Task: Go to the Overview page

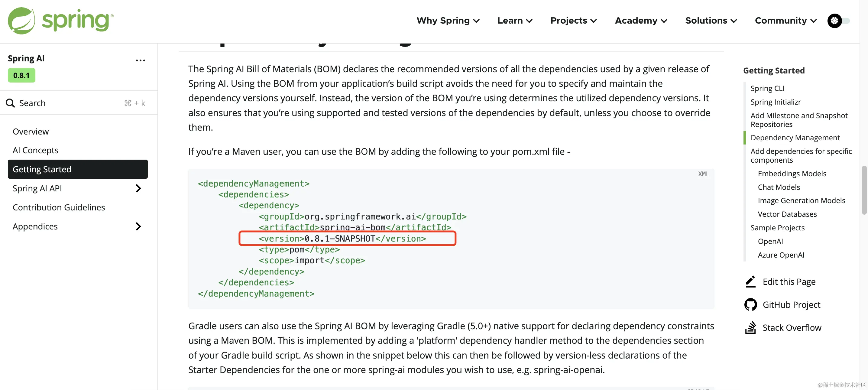Action: pos(31,132)
